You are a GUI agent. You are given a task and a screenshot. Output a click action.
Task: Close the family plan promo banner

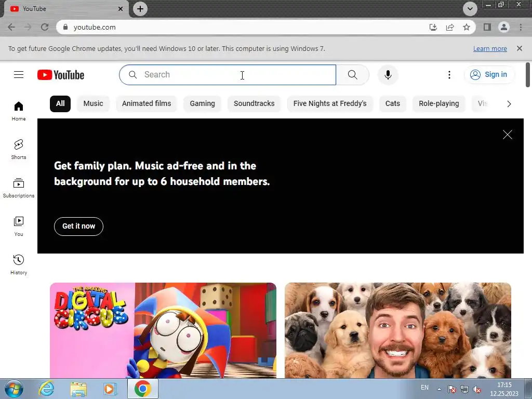[x=507, y=135]
